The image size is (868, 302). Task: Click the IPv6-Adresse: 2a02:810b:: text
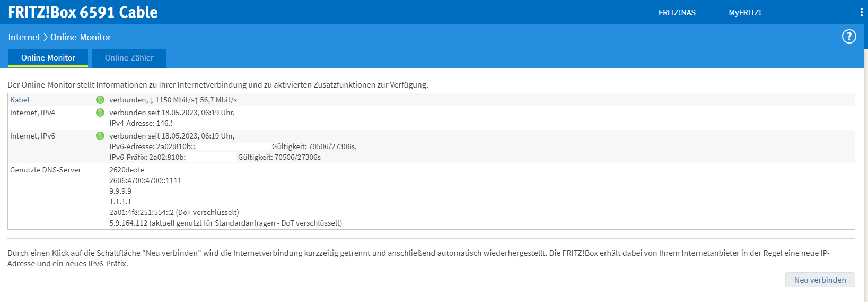click(152, 146)
